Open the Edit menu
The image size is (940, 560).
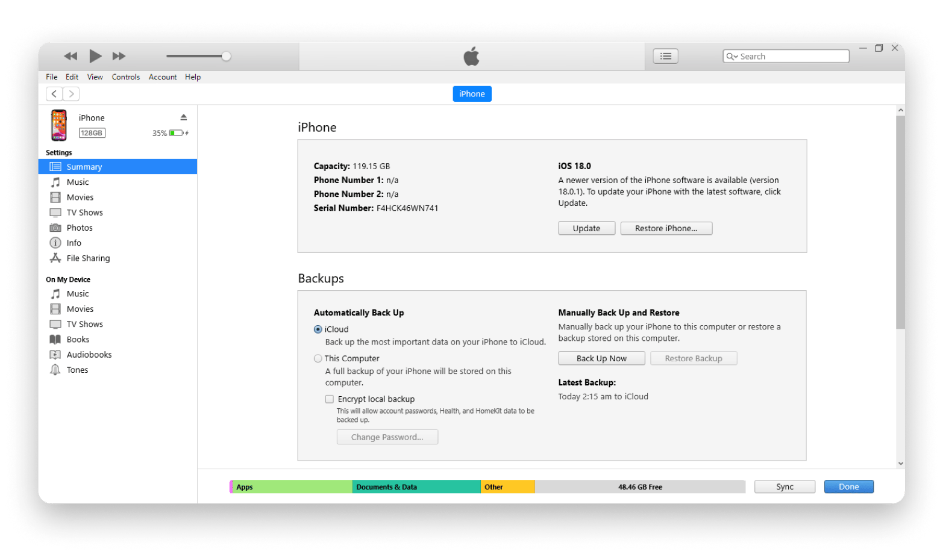(x=72, y=77)
